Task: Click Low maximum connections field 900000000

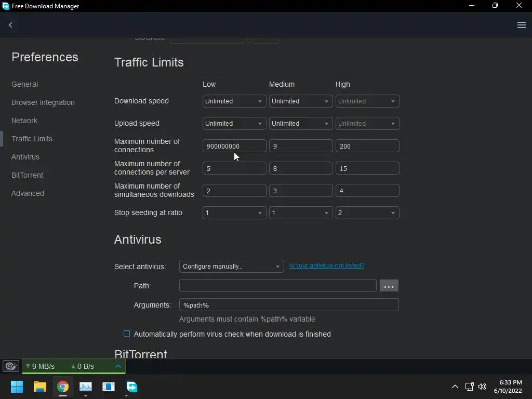Action: [234, 146]
